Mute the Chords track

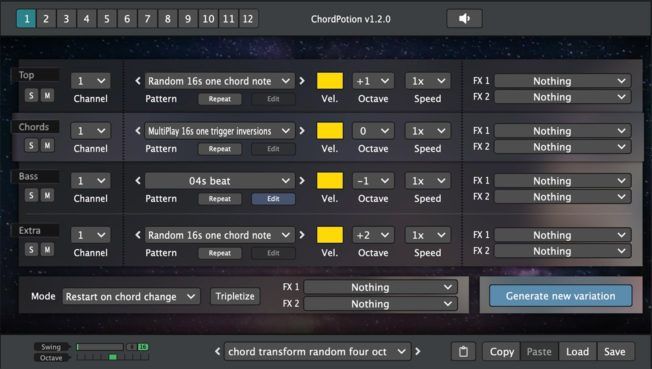47,145
